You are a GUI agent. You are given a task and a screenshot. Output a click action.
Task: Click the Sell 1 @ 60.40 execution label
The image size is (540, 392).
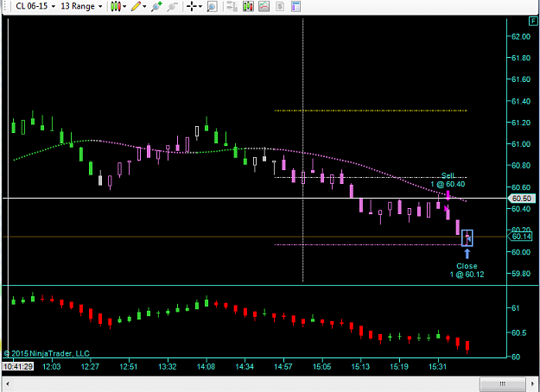coord(448,180)
